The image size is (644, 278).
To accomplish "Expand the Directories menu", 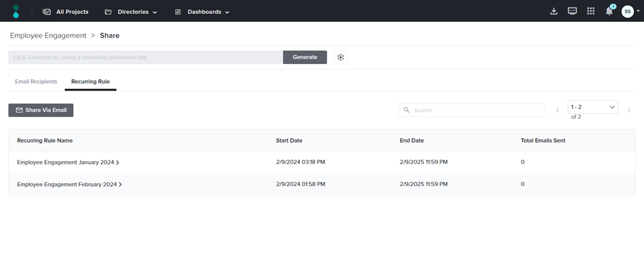I will coord(131,12).
